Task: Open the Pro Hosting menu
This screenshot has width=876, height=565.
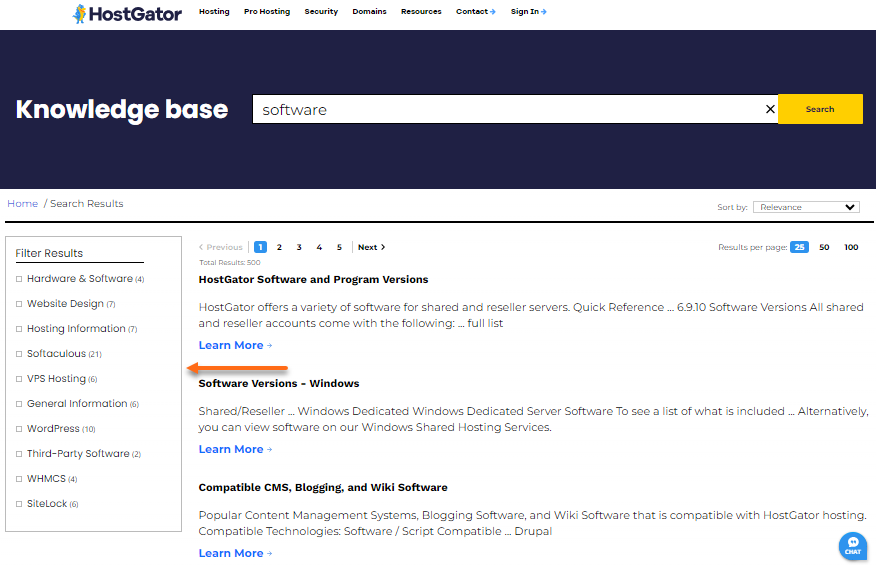Action: click(x=267, y=12)
